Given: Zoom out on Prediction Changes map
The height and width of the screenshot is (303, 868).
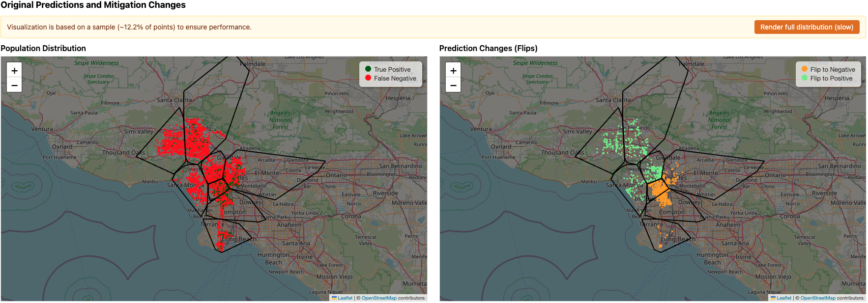Looking at the screenshot, I should click(x=453, y=85).
